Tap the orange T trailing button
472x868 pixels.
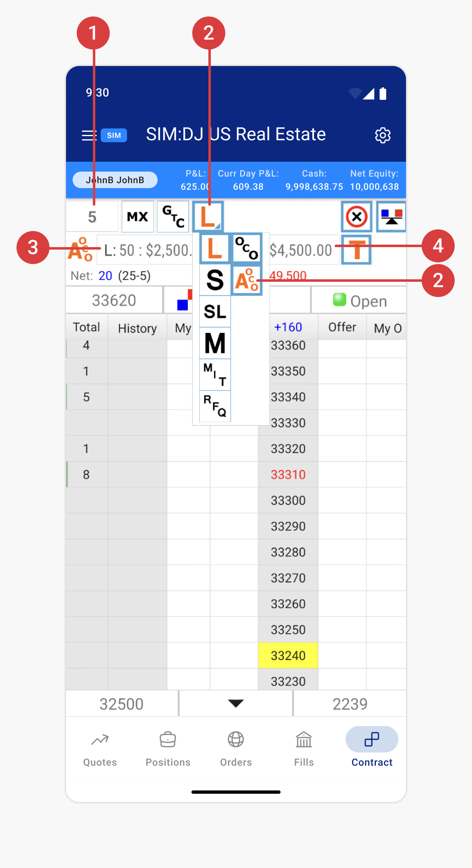click(x=356, y=250)
